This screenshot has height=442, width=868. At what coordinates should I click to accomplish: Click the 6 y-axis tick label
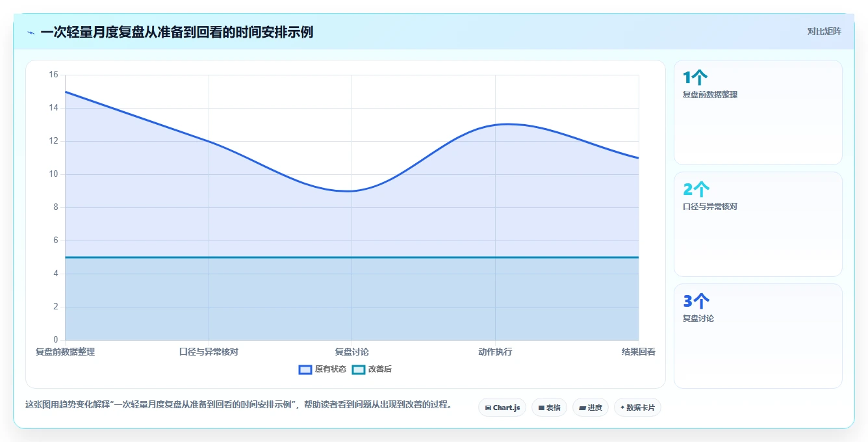pos(55,240)
